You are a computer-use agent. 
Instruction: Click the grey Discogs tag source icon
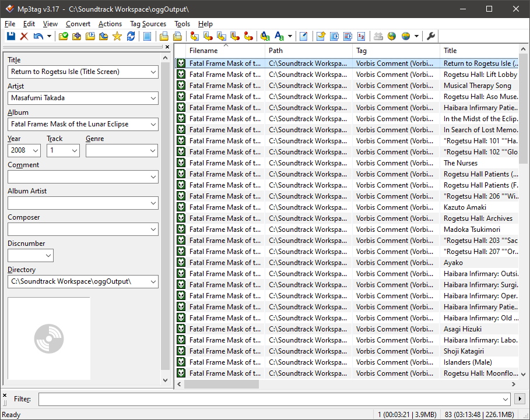coord(378,36)
